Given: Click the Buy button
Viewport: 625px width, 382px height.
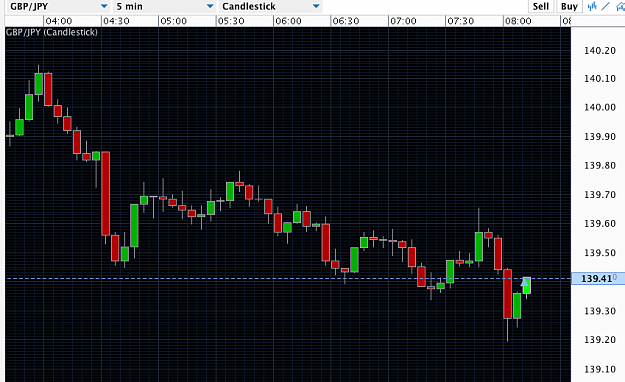Looking at the screenshot, I should (x=569, y=6).
